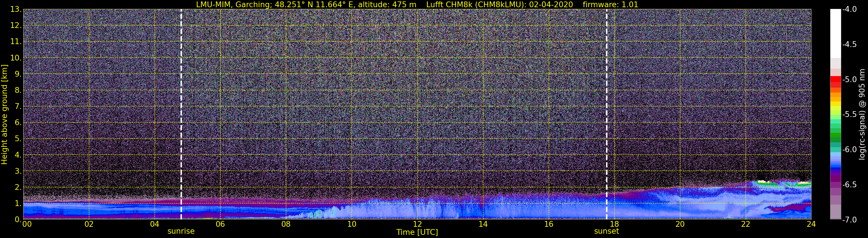Viewport: 868px width, 238px height.
Task: Click the y-axis tick label '3.'
Action: (18, 171)
